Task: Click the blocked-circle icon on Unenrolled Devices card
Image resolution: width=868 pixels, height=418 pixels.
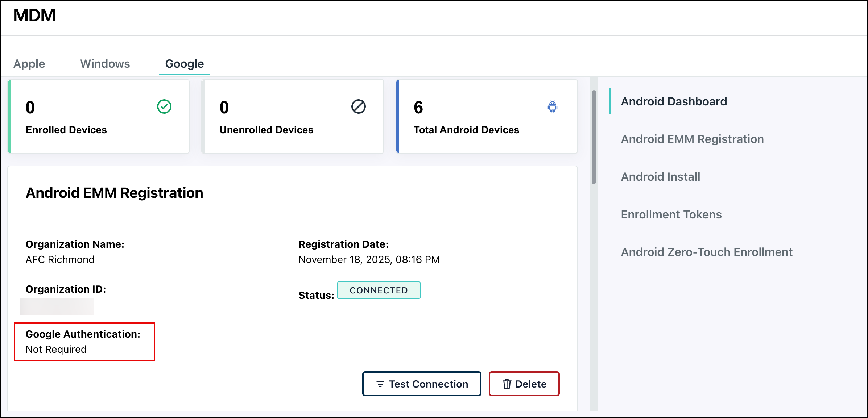Action: pos(358,106)
